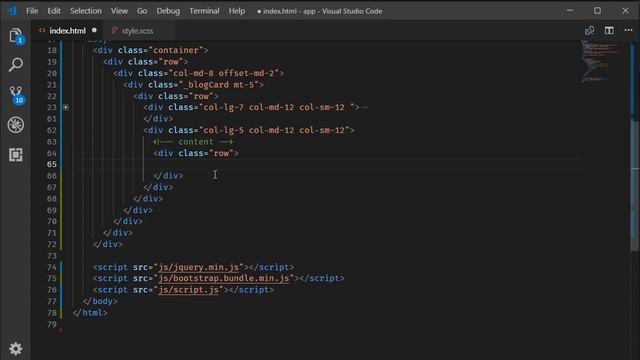Image resolution: width=640 pixels, height=360 pixels.
Task: Click the unsaved dot on index.html tab
Action: pyautogui.click(x=94, y=30)
